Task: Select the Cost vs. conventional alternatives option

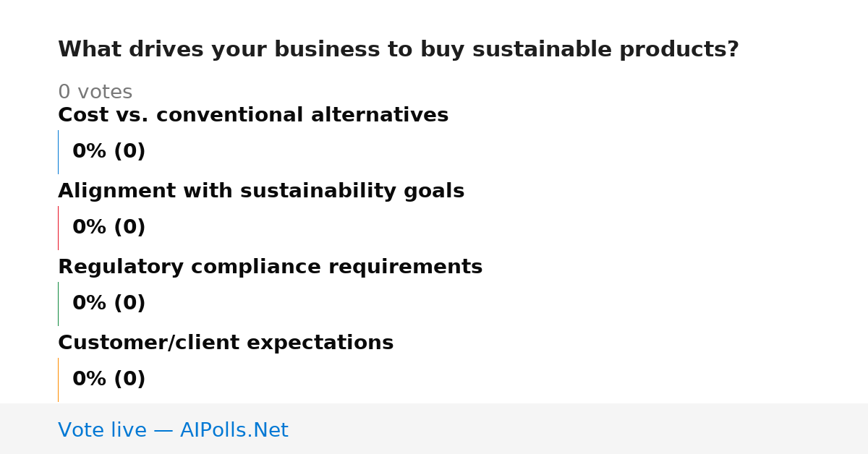Action: (x=253, y=116)
